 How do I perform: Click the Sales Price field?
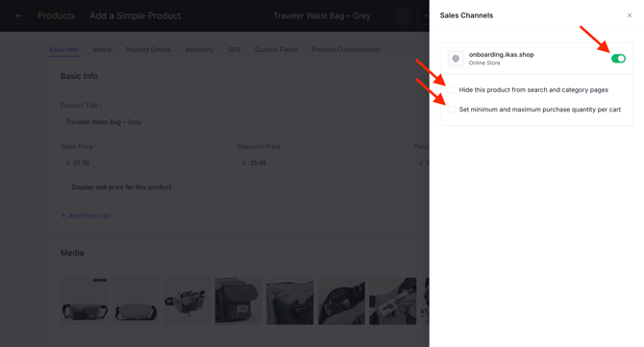click(x=144, y=163)
